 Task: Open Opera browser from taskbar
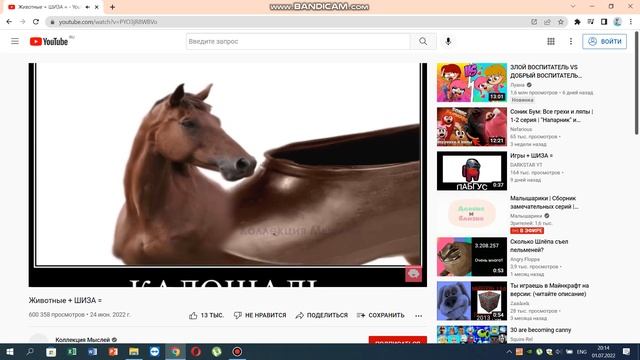point(196,352)
